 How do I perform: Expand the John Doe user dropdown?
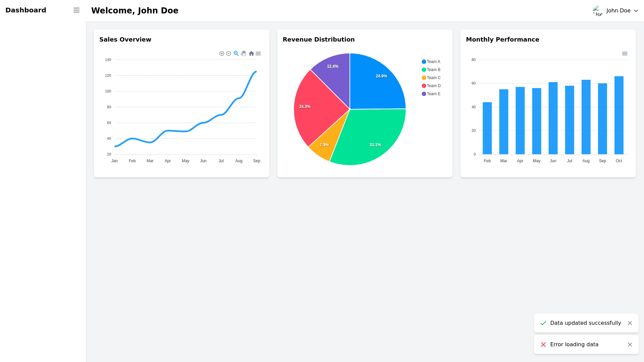(618, 11)
